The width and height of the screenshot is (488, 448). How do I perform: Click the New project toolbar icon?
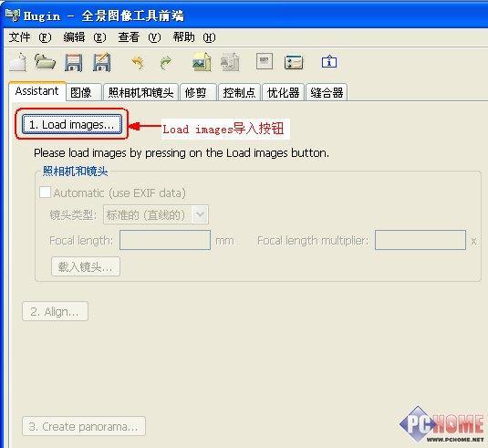[18, 62]
